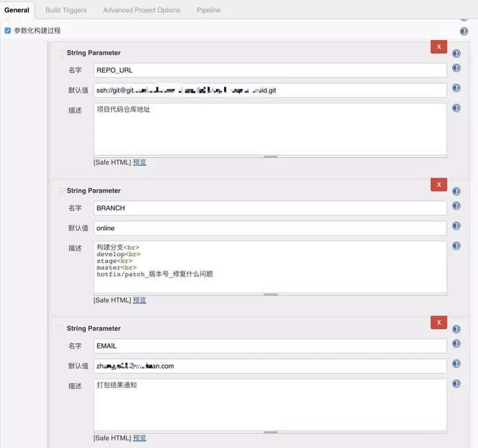
Task: Delete the BRANCH String Parameter
Action: click(x=439, y=184)
